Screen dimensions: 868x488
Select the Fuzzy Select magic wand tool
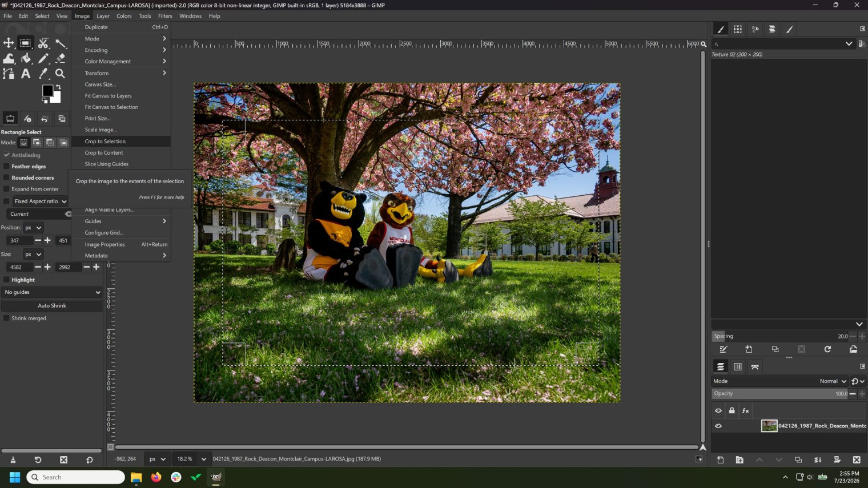[61, 43]
